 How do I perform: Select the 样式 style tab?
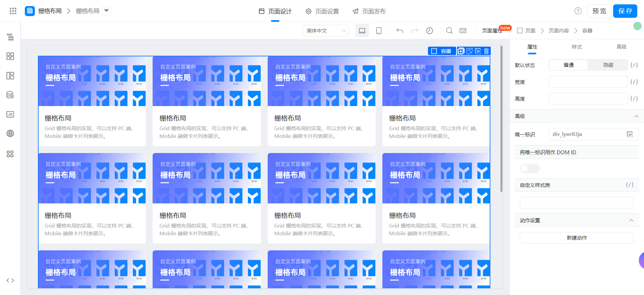(x=577, y=47)
